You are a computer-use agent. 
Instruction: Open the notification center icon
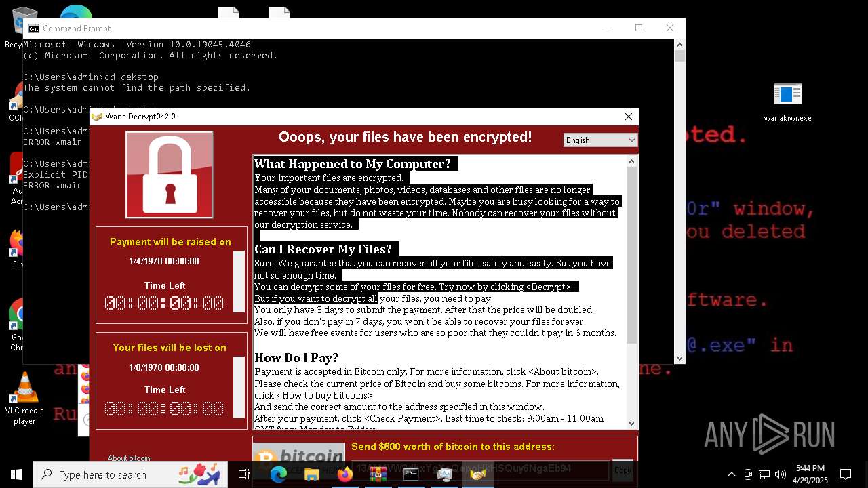(846, 474)
